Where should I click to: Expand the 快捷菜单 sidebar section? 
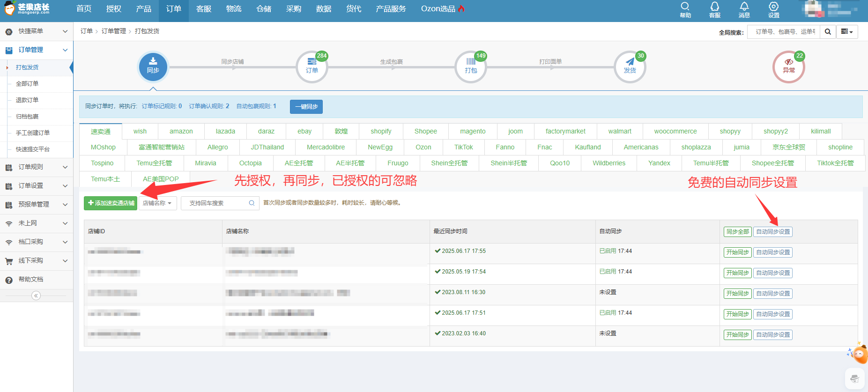tap(65, 31)
